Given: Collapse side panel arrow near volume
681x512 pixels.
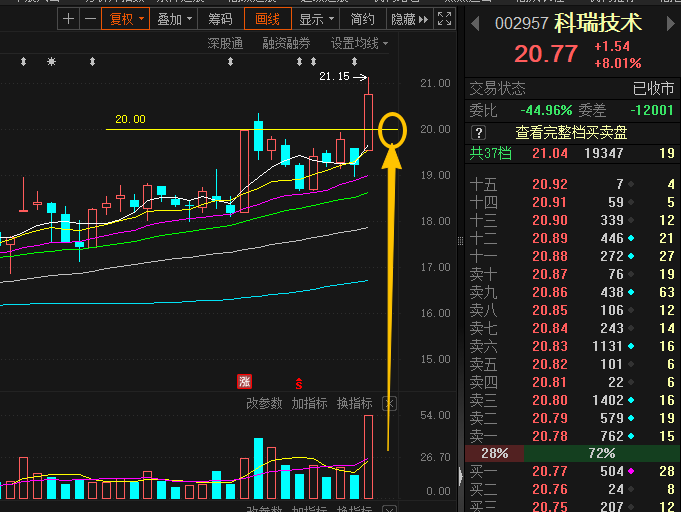Looking at the screenshot, I should pos(461,476).
